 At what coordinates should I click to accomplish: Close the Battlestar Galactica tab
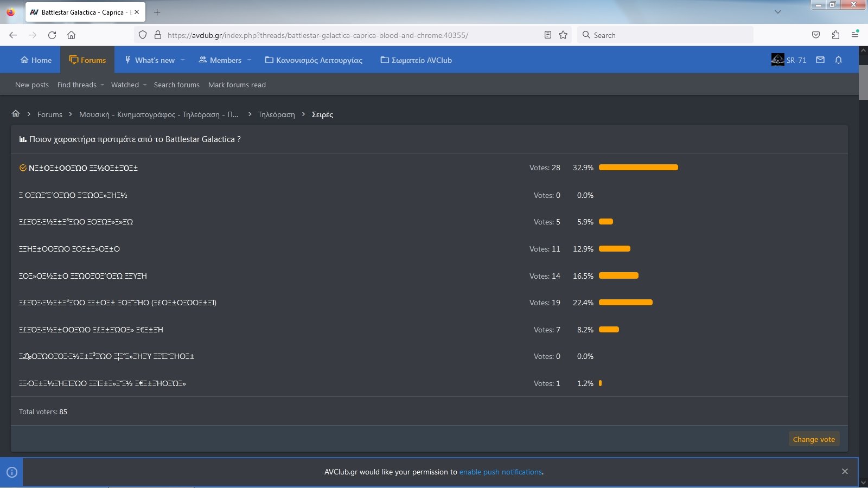(x=137, y=12)
